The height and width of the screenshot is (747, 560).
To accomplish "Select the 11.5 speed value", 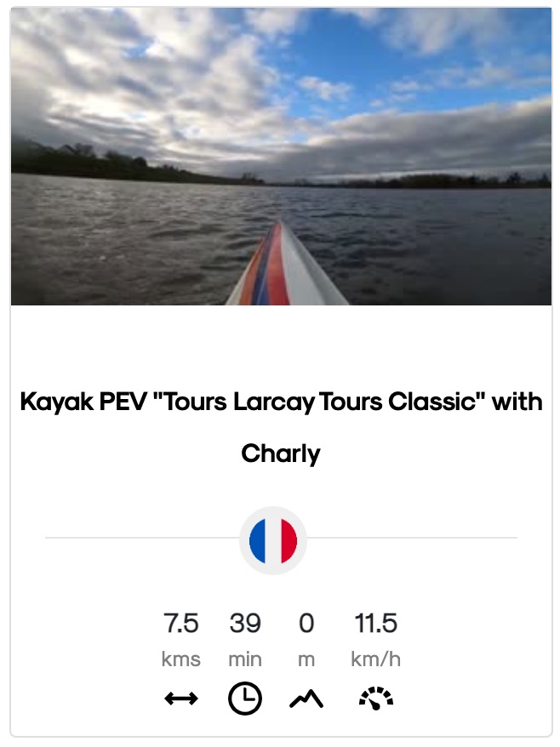I will pyautogui.click(x=376, y=623).
